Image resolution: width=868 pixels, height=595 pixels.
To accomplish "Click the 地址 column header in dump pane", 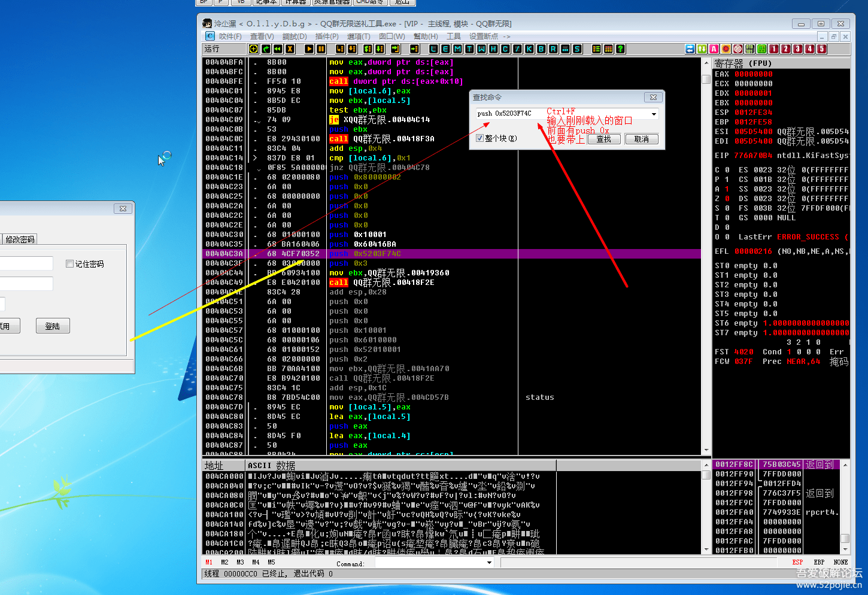I will [x=224, y=465].
